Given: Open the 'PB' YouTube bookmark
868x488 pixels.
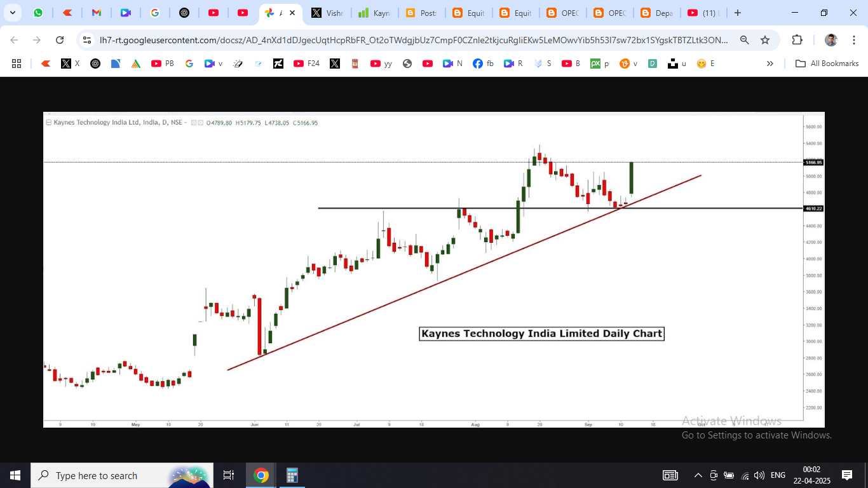Looking at the screenshot, I should click(163, 64).
